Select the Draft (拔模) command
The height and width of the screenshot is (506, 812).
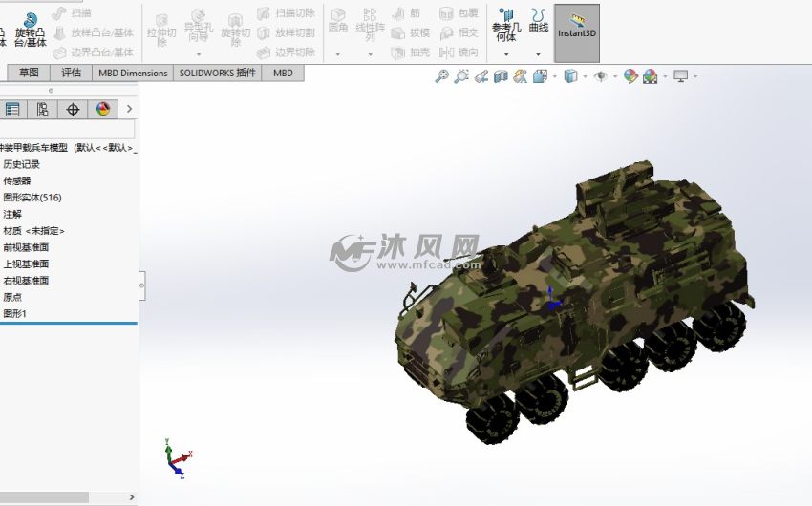411,32
